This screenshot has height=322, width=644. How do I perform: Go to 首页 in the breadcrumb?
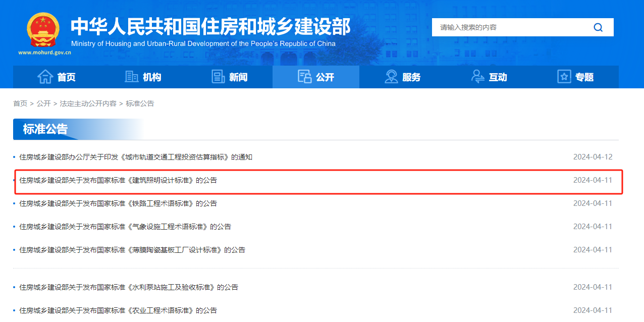click(x=20, y=103)
